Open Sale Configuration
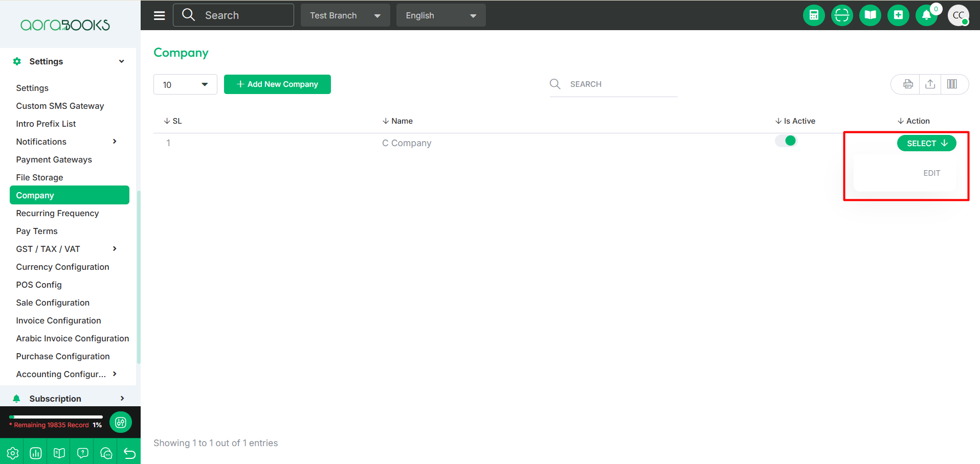Screen dimensions: 980x464 click(53, 303)
